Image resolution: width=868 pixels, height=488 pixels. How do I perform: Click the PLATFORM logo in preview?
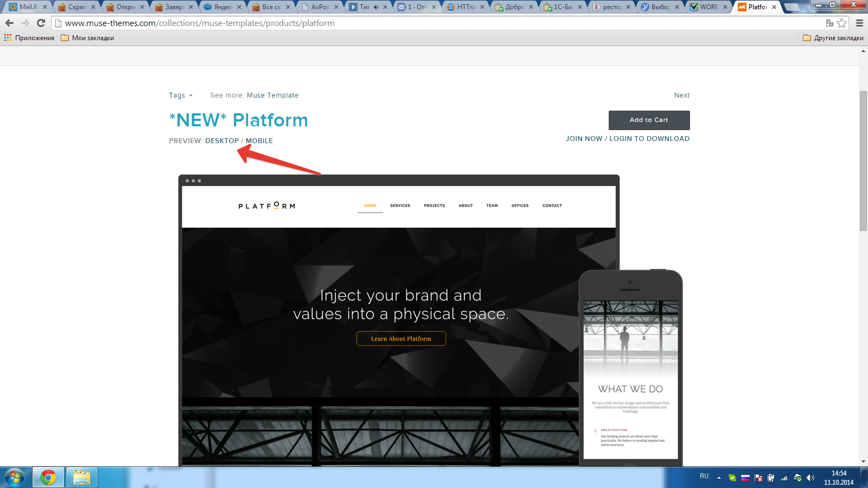pos(267,206)
